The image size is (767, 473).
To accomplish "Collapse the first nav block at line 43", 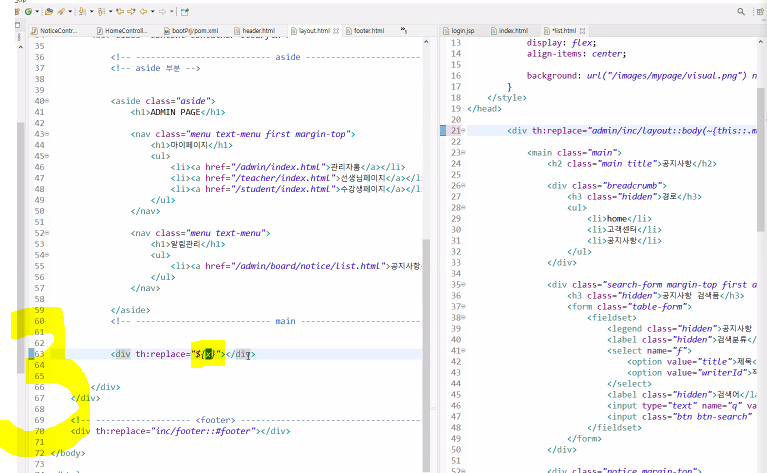I will [47, 134].
